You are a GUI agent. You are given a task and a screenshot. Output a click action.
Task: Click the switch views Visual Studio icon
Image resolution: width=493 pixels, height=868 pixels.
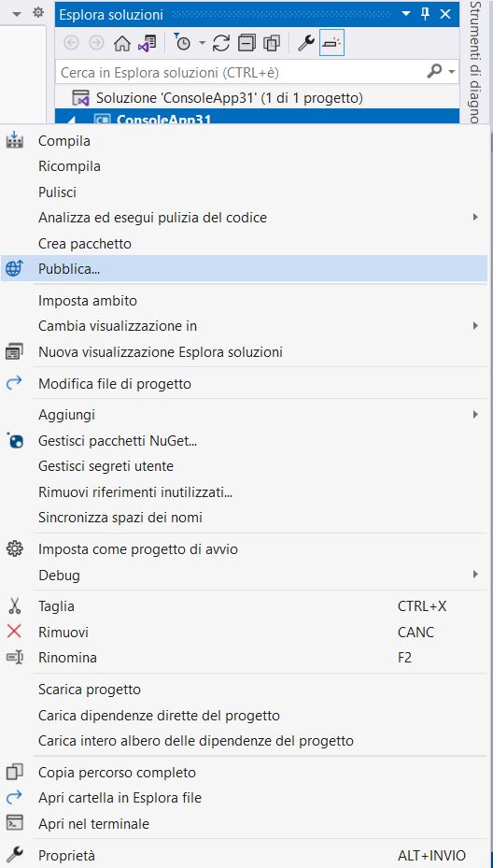[148, 44]
